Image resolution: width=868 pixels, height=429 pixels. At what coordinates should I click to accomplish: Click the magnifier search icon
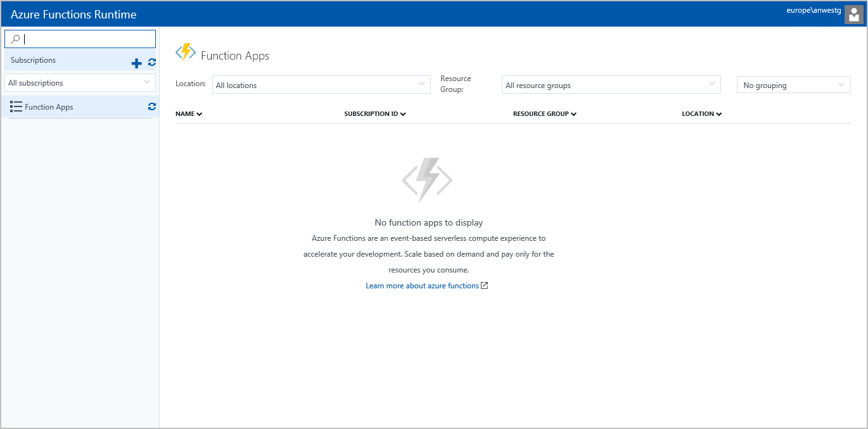click(15, 39)
